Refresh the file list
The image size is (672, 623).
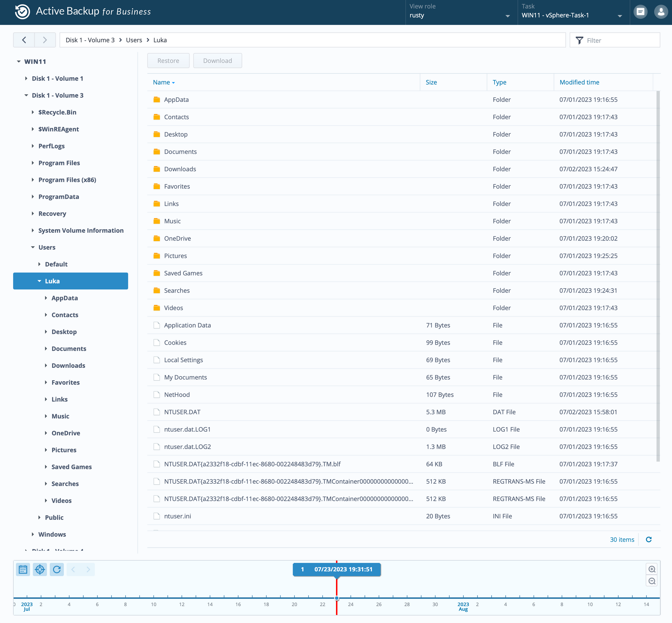648,539
